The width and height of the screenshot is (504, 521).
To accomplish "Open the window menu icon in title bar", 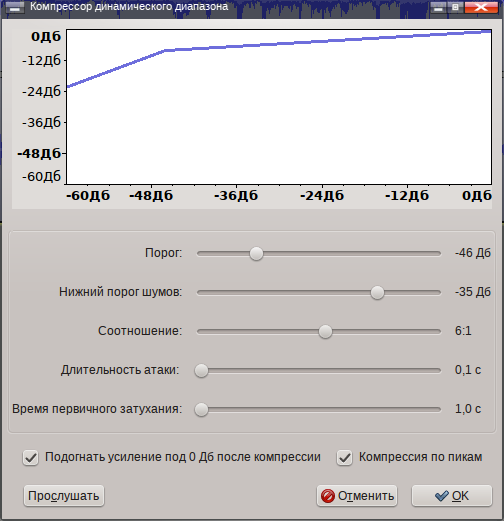I will point(15,7).
